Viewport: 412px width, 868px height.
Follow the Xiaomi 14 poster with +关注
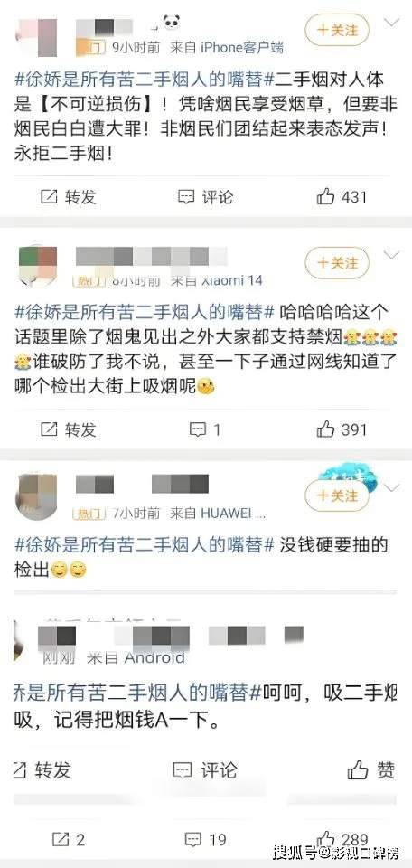pos(337,262)
